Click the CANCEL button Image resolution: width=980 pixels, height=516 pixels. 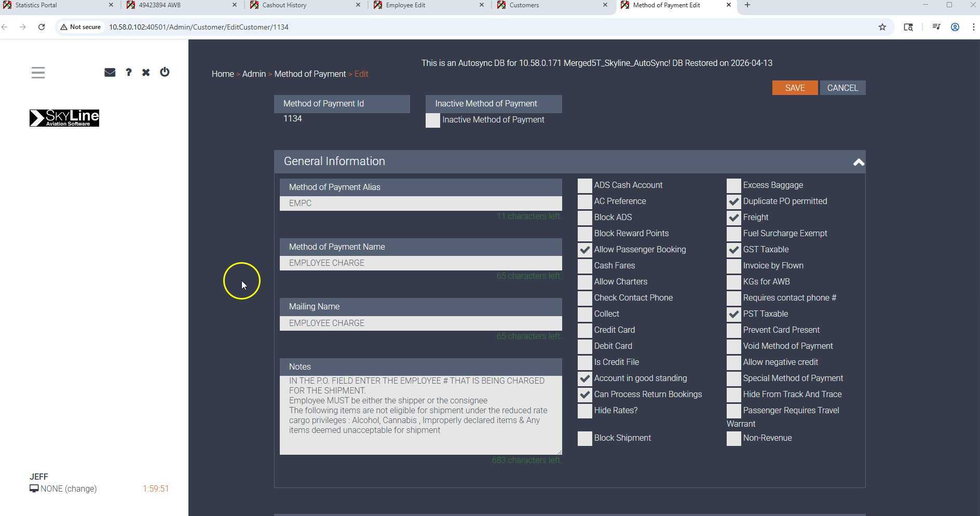pyautogui.click(x=842, y=88)
